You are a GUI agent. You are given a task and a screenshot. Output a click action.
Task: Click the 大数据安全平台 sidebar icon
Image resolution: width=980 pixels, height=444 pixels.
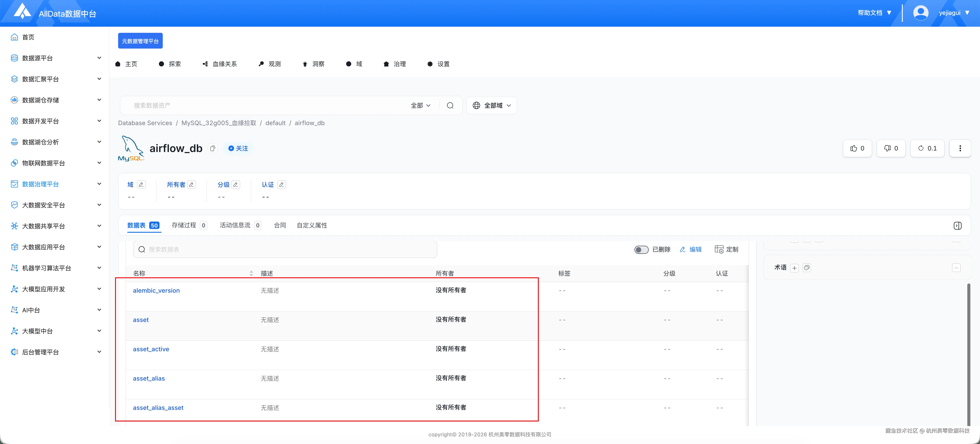click(14, 205)
